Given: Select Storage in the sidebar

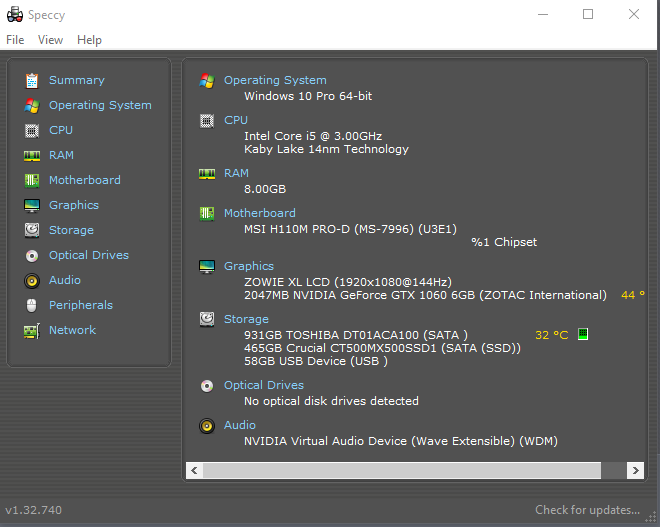Looking at the screenshot, I should pyautogui.click(x=71, y=230).
